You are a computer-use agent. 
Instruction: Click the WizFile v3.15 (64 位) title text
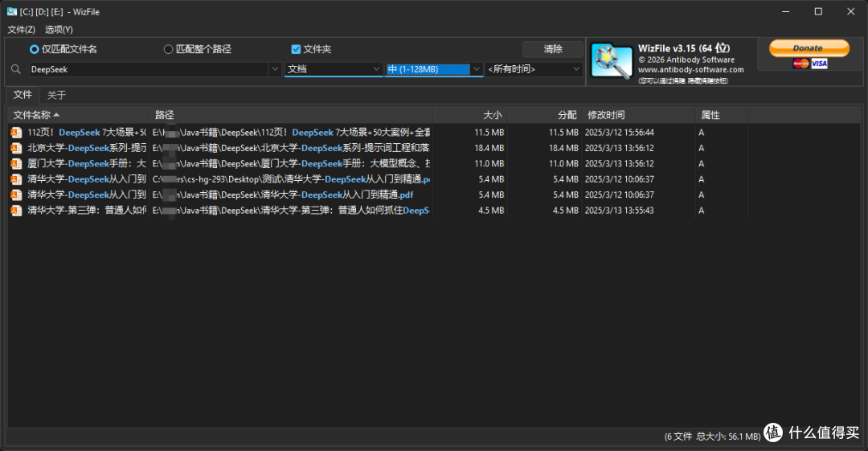684,48
